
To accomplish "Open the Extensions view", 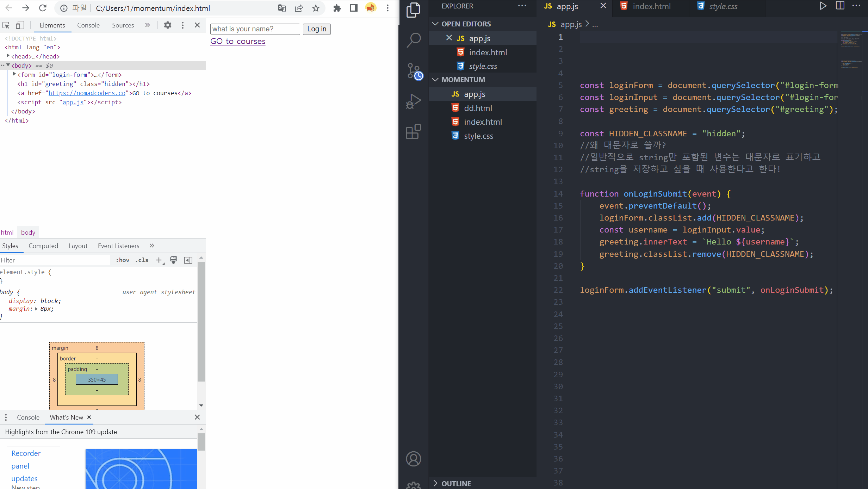I will coord(414,132).
